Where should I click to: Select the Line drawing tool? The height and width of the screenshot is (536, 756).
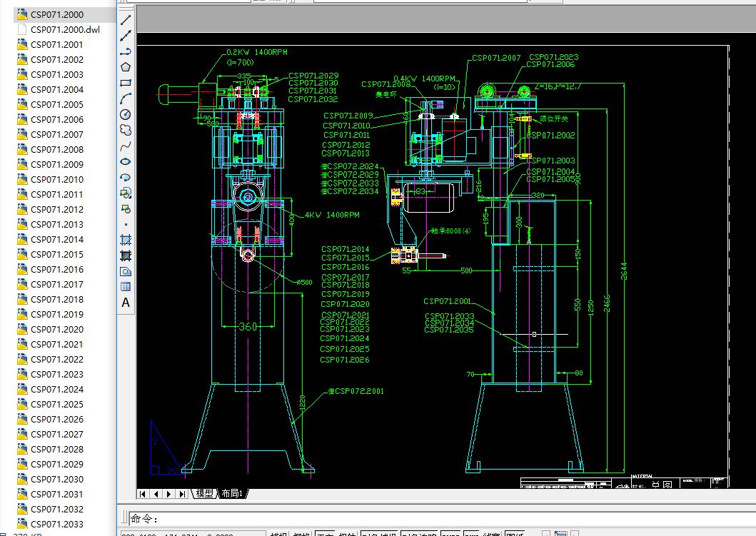pyautogui.click(x=126, y=20)
